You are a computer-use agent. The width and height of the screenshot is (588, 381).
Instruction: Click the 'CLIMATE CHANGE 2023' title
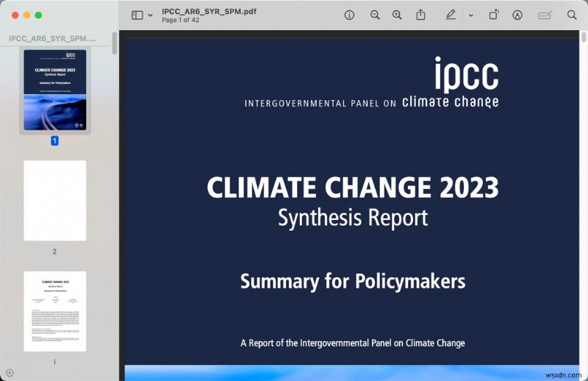click(353, 188)
